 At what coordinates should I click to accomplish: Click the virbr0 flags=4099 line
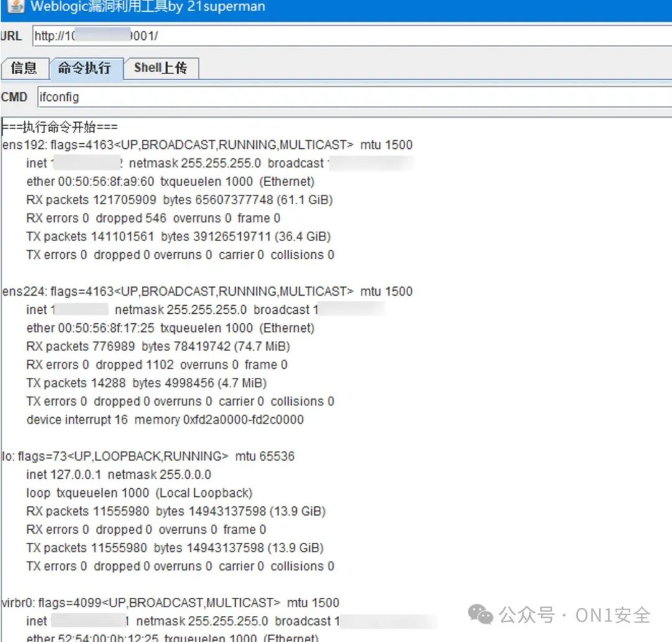click(x=170, y=603)
